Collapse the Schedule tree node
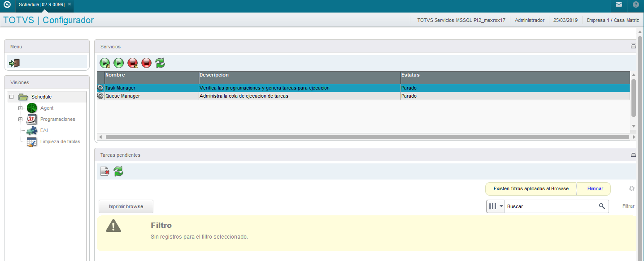644x261 pixels. pyautogui.click(x=12, y=97)
